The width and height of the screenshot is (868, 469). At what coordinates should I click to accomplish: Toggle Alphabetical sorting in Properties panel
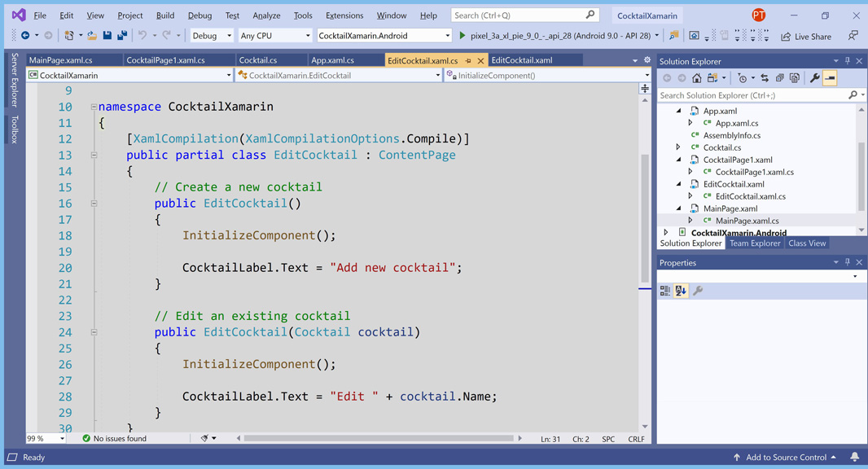(x=681, y=291)
